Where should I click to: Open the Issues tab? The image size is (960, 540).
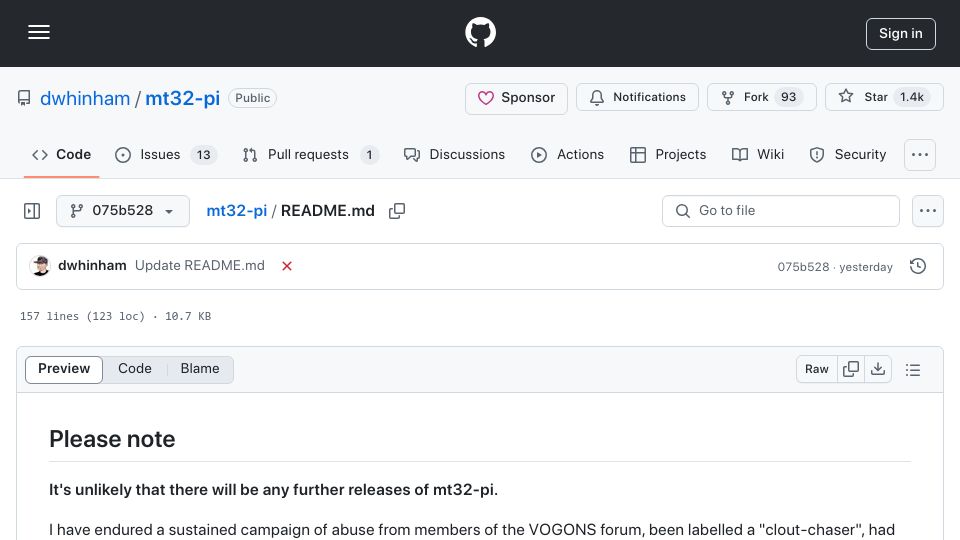[165, 155]
